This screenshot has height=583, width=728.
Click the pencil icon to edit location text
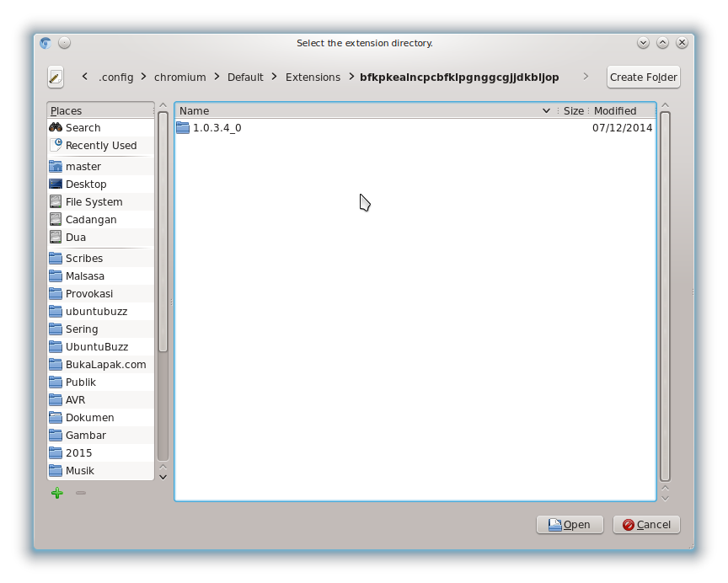point(55,77)
